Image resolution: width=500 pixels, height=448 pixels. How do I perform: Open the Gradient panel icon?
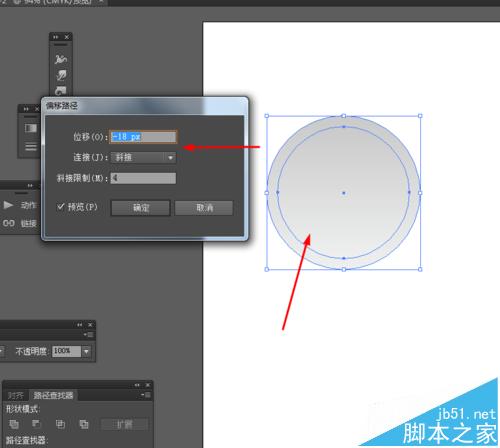pyautogui.click(x=31, y=128)
